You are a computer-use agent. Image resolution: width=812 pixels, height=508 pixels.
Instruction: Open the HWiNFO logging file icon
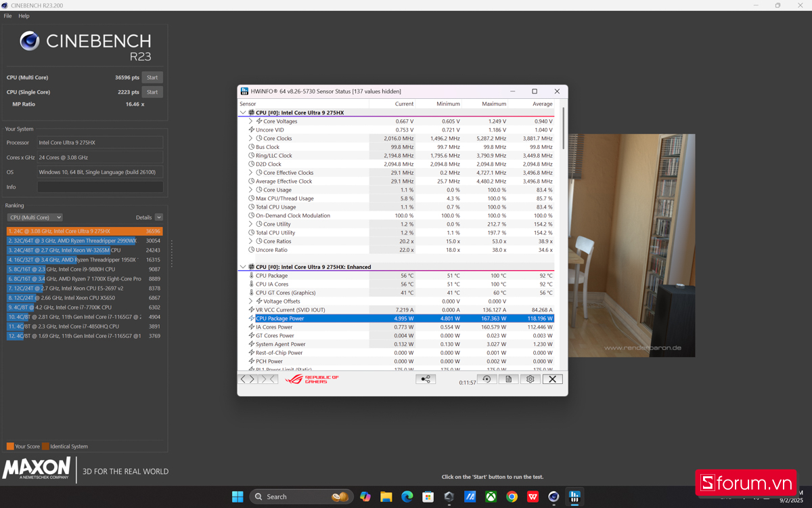(508, 379)
